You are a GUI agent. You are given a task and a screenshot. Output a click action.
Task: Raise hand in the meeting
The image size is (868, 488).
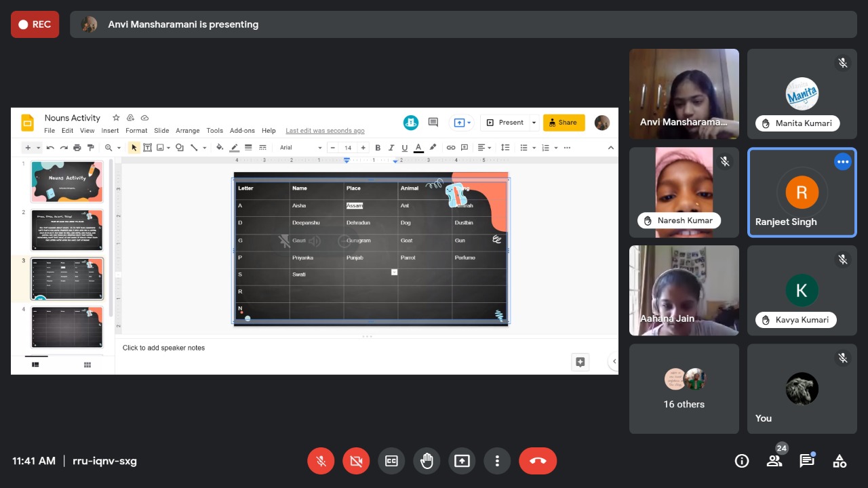tap(427, 461)
